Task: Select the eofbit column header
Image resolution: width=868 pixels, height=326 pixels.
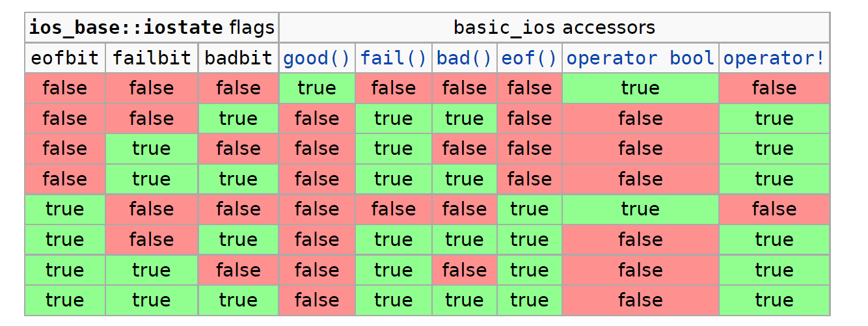Action: pyautogui.click(x=65, y=59)
